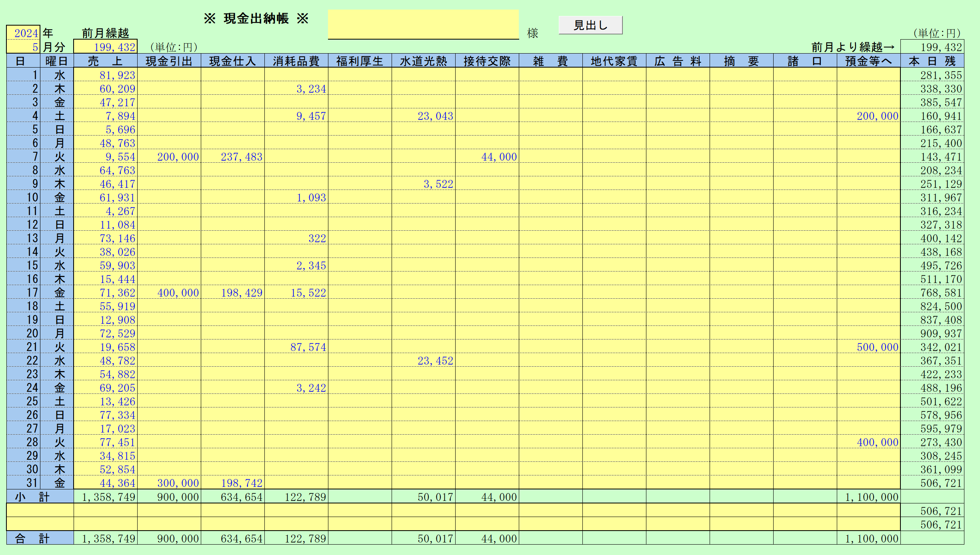This screenshot has height=555, width=980.
Task: Click cash withdrawal 200,000 on day 7
Action: [169, 156]
